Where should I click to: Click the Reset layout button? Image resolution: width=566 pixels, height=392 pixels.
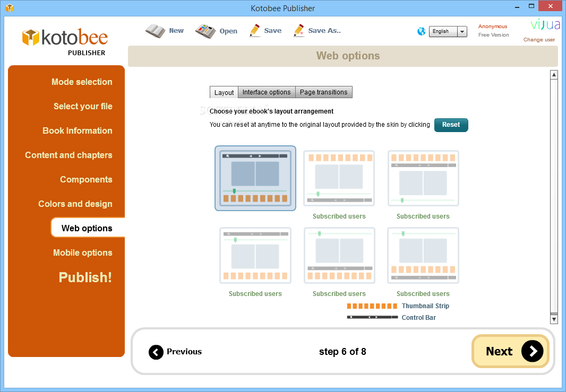tap(451, 125)
